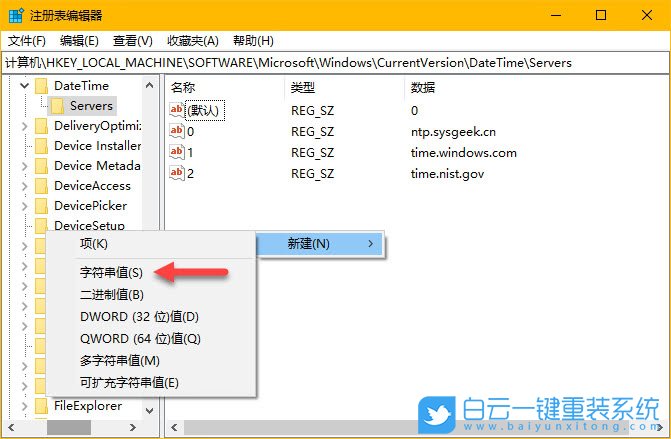The width and height of the screenshot is (671, 439).
Task: Expand the DevicePicker tree node
Action: (x=24, y=206)
